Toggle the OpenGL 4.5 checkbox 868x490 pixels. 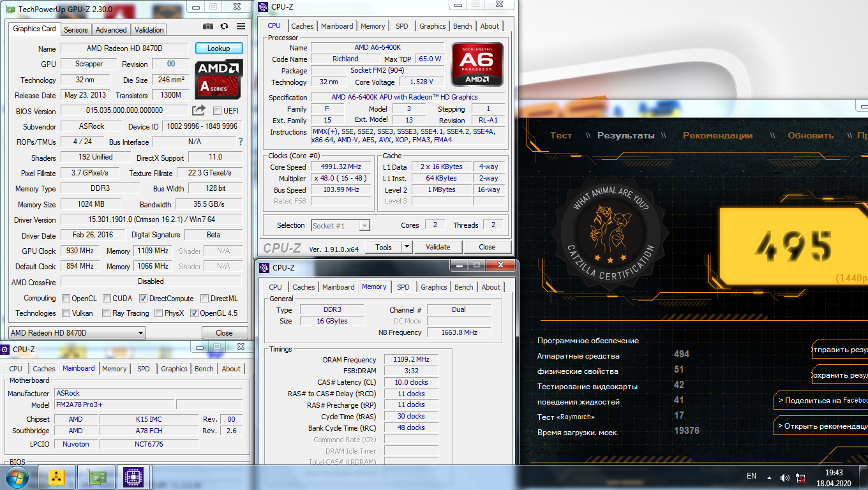pos(194,313)
